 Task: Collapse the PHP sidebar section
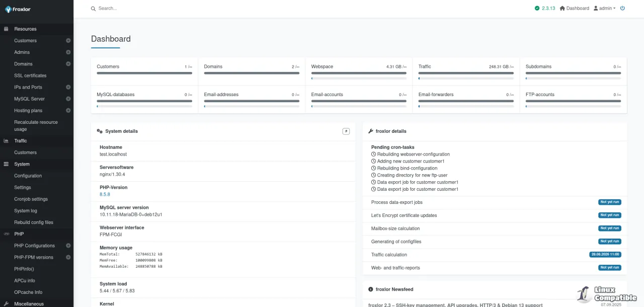pyautogui.click(x=37, y=234)
